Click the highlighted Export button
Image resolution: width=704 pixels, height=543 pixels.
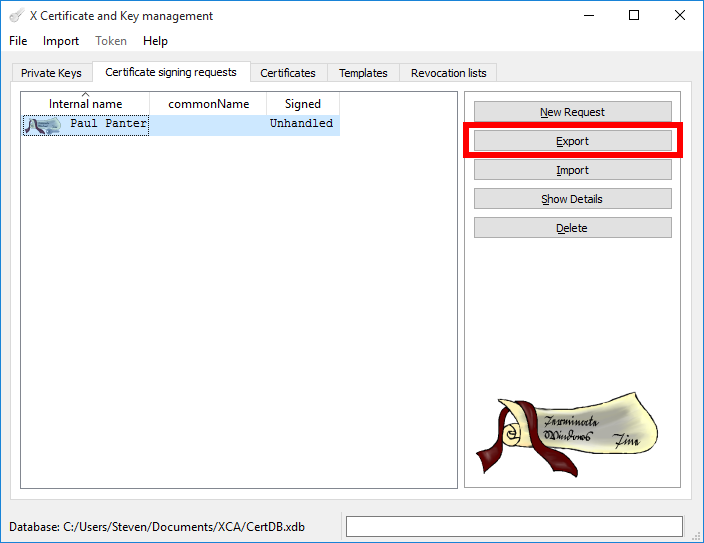[x=572, y=141]
